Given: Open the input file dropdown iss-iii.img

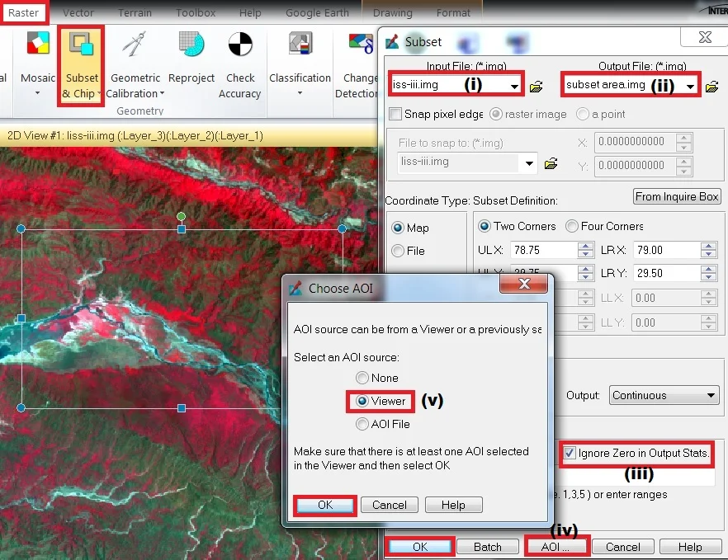Looking at the screenshot, I should point(516,83).
